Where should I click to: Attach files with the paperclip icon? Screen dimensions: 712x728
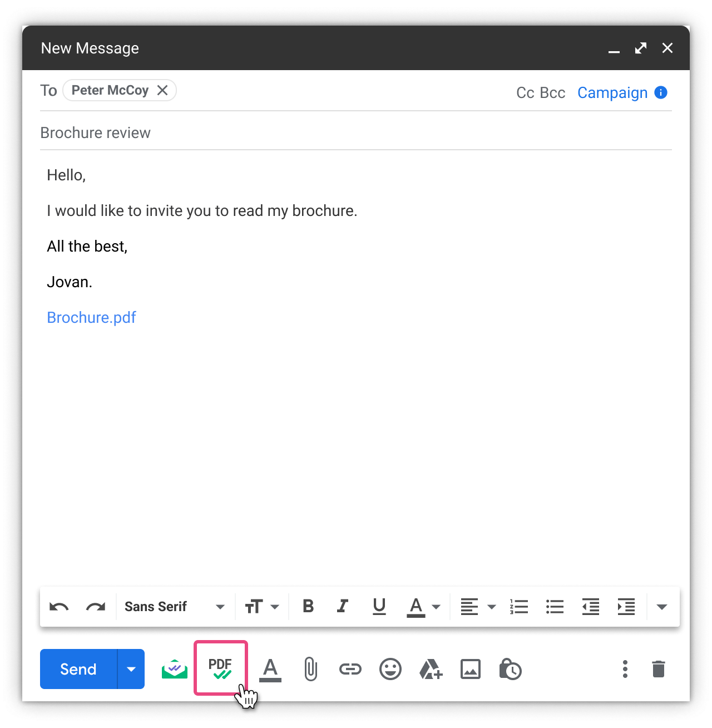point(310,669)
